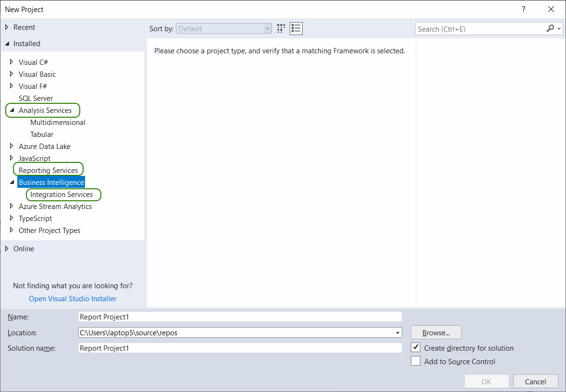Click into the project Name field
This screenshot has height=392, width=566.
[x=240, y=317]
